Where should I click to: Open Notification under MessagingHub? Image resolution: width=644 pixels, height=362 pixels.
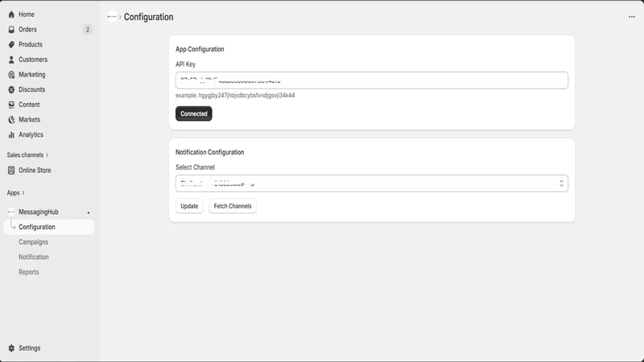(34, 257)
